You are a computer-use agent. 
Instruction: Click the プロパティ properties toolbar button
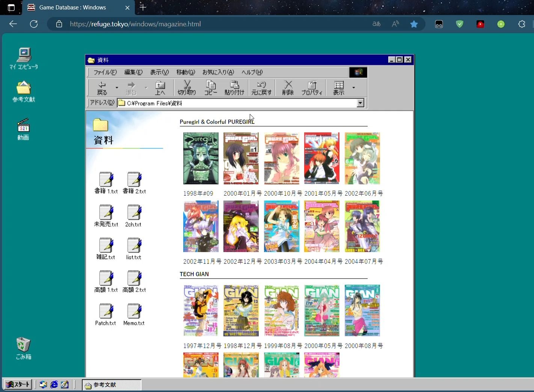[x=312, y=88]
